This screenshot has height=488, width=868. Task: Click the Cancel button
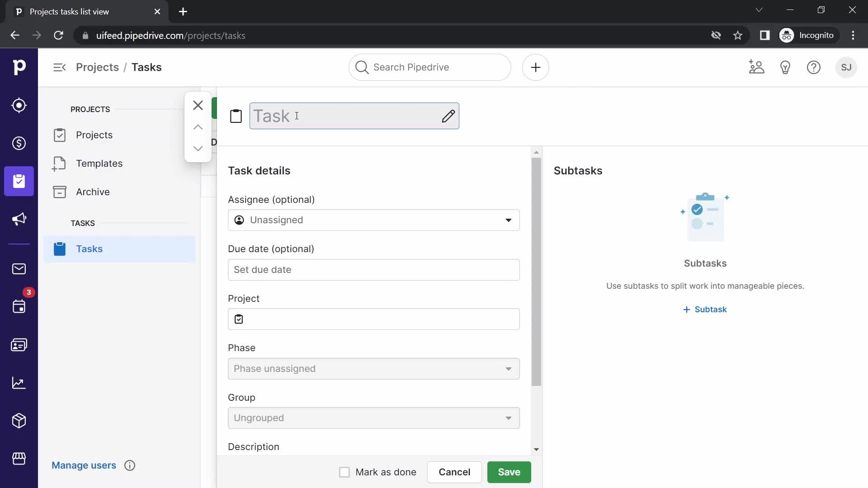click(x=454, y=472)
